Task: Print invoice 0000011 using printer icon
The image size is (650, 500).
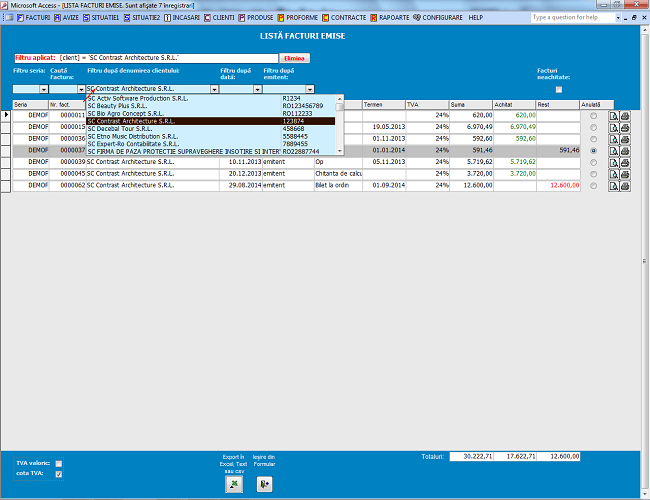Action: click(x=625, y=116)
